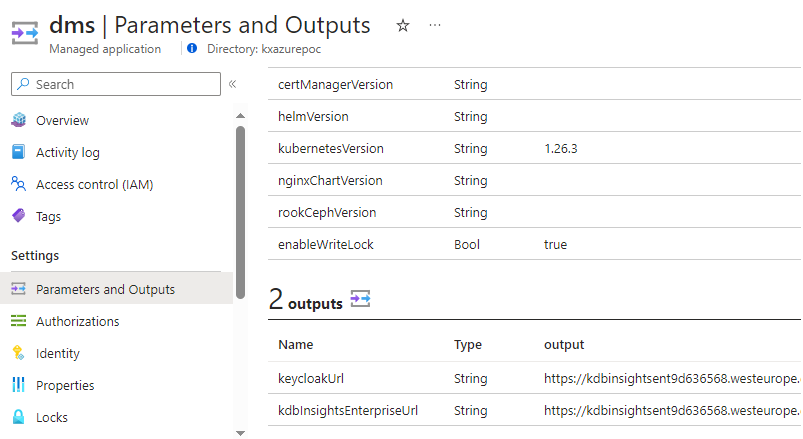
Task: Click the purple Tags icon
Action: pyautogui.click(x=18, y=216)
